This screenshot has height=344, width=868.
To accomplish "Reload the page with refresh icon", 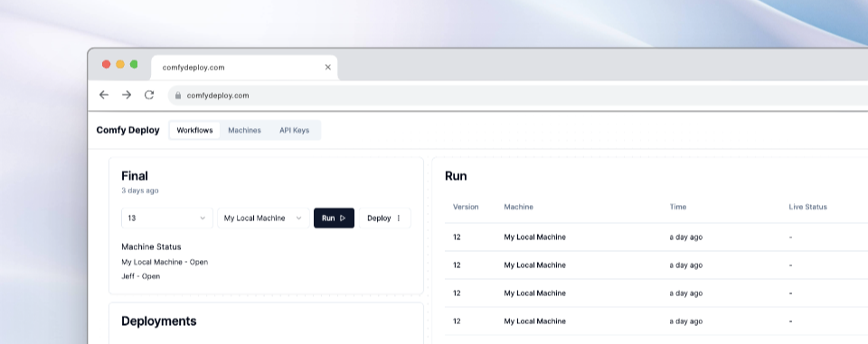I will [x=149, y=95].
